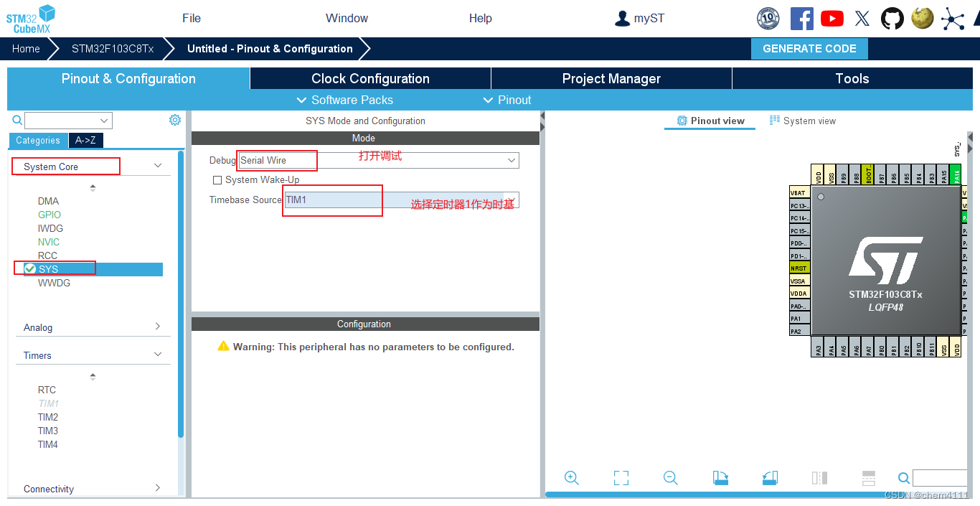Image resolution: width=980 pixels, height=506 pixels.
Task: Open the Facebook icon in header
Action: click(x=801, y=19)
